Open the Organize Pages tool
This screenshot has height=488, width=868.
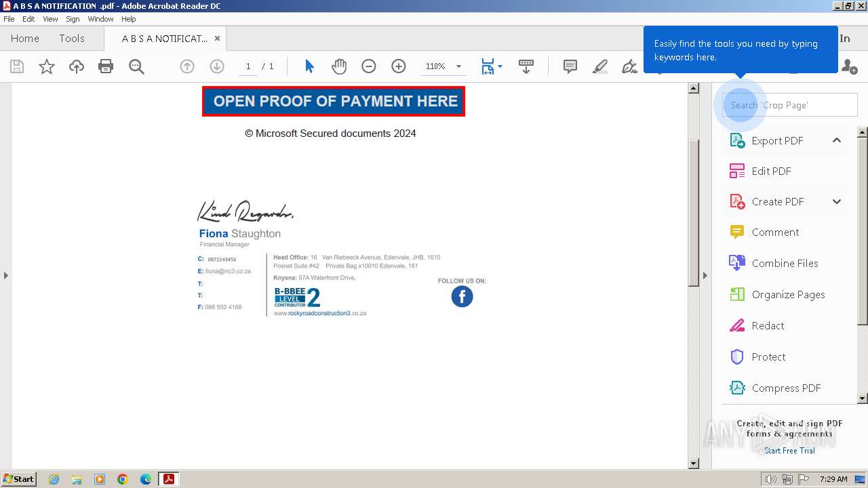(788, 294)
